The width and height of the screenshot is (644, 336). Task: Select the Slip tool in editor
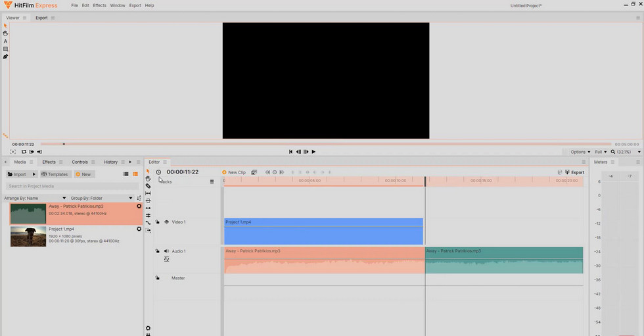point(148,193)
